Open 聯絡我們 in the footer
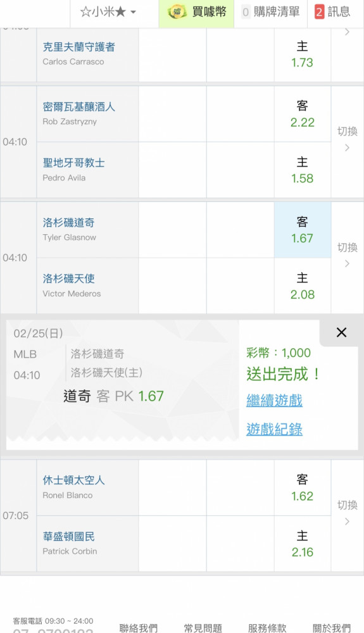Viewport: 364px width, 633px height. point(139,628)
